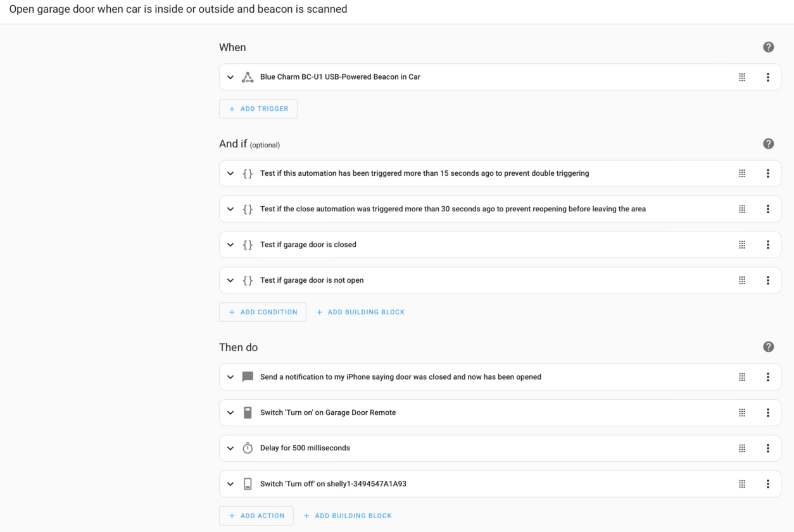
Task: Click help icon for Then do section
Action: pos(768,347)
